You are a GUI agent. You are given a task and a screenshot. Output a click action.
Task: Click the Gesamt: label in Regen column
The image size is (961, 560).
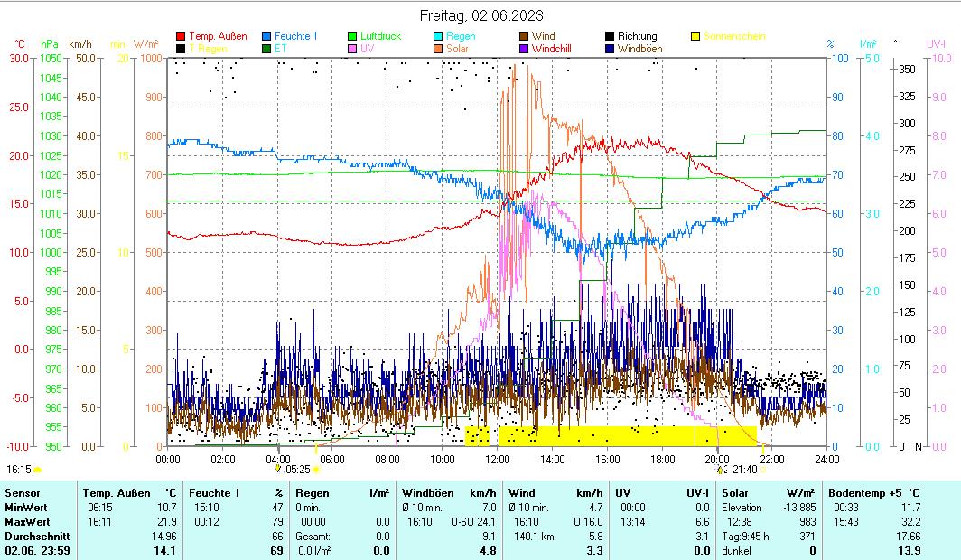pos(313,537)
